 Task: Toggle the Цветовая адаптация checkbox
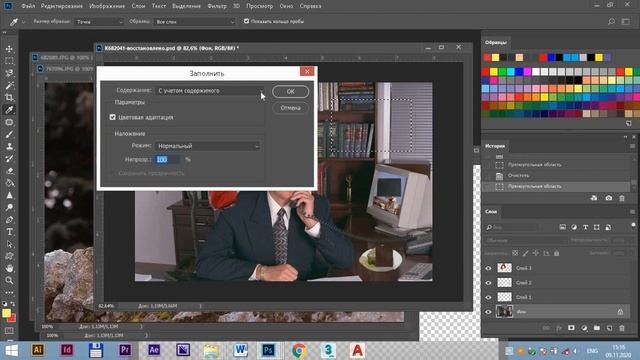[113, 117]
